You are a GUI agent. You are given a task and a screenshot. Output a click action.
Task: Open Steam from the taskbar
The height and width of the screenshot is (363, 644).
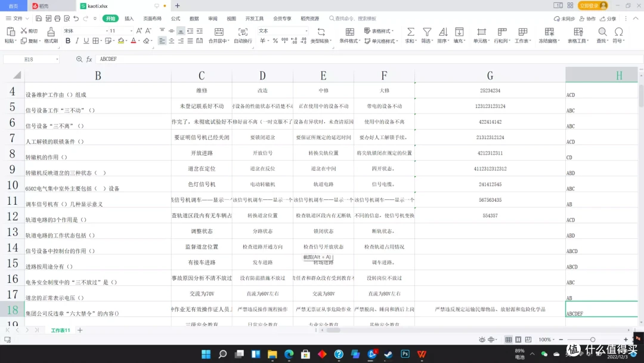click(388, 354)
